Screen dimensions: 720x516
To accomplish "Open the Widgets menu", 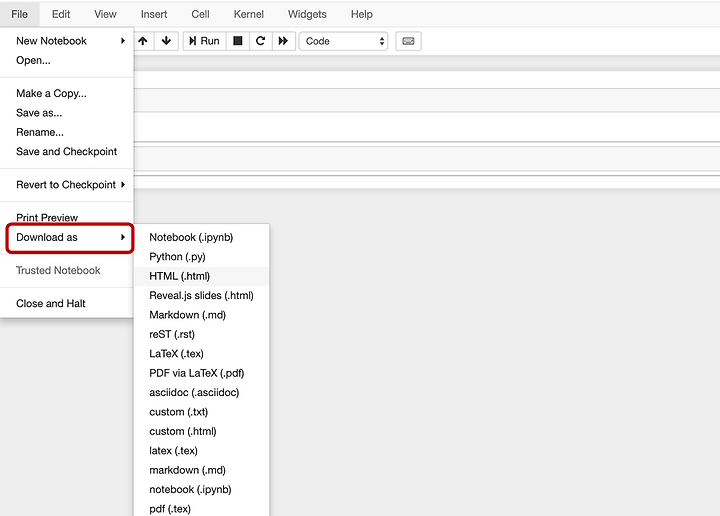I will pyautogui.click(x=307, y=14).
